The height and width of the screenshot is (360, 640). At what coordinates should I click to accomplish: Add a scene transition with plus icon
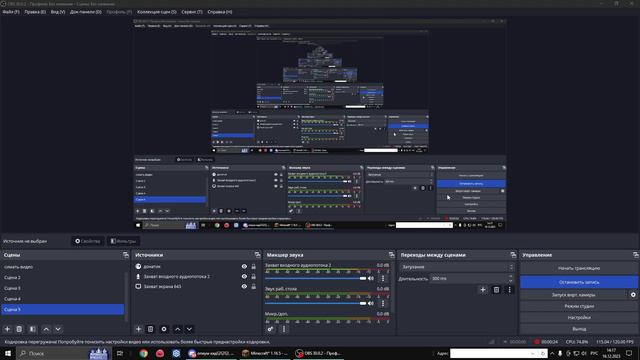[483, 290]
